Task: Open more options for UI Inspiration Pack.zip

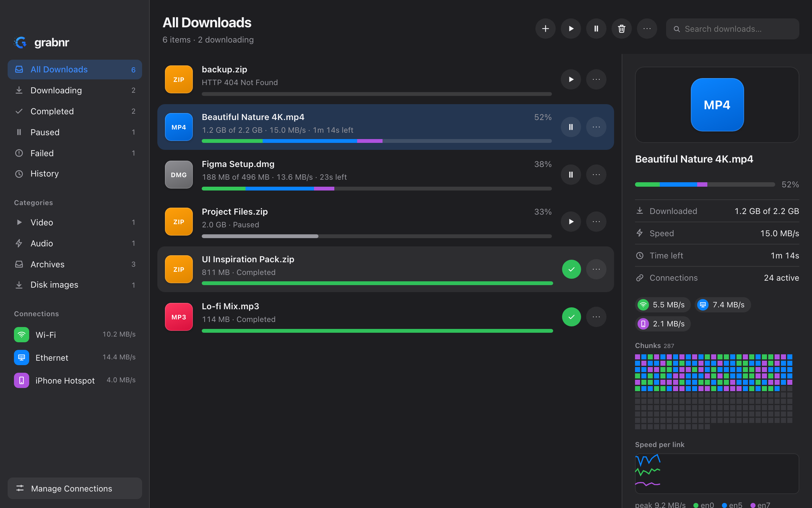Action: [x=596, y=270]
